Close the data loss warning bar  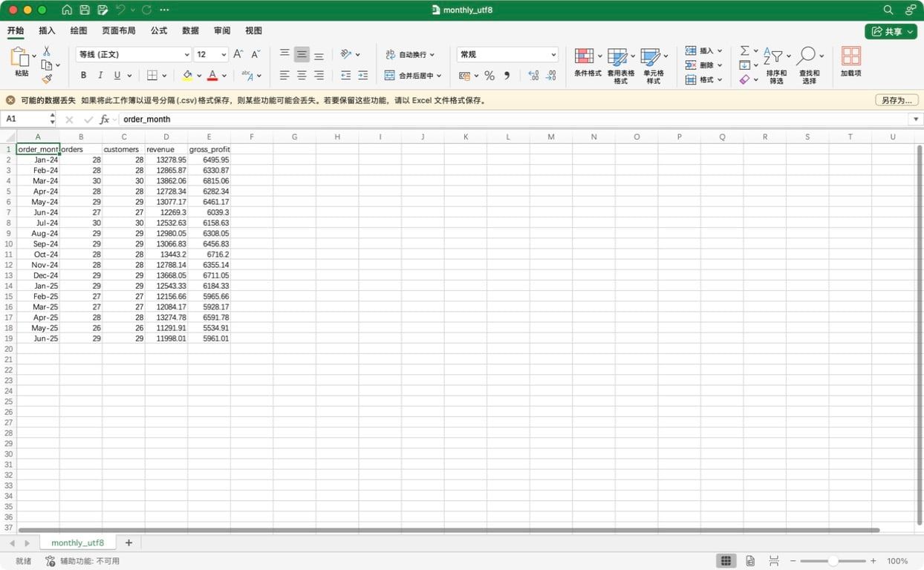(10, 100)
